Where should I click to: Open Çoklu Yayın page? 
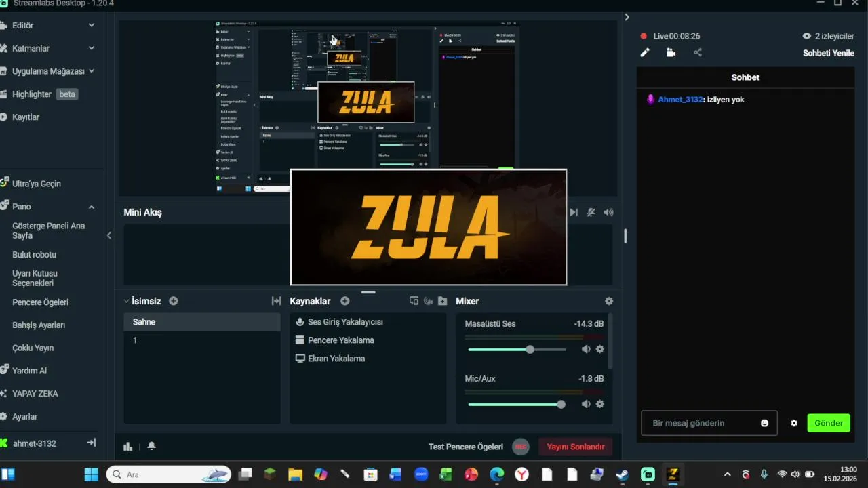(x=33, y=348)
